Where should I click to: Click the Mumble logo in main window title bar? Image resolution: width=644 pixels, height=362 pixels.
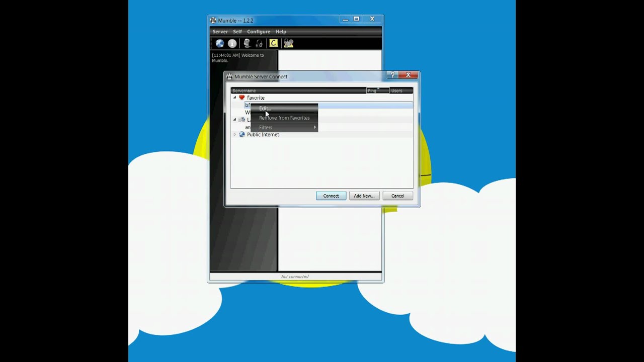(213, 21)
